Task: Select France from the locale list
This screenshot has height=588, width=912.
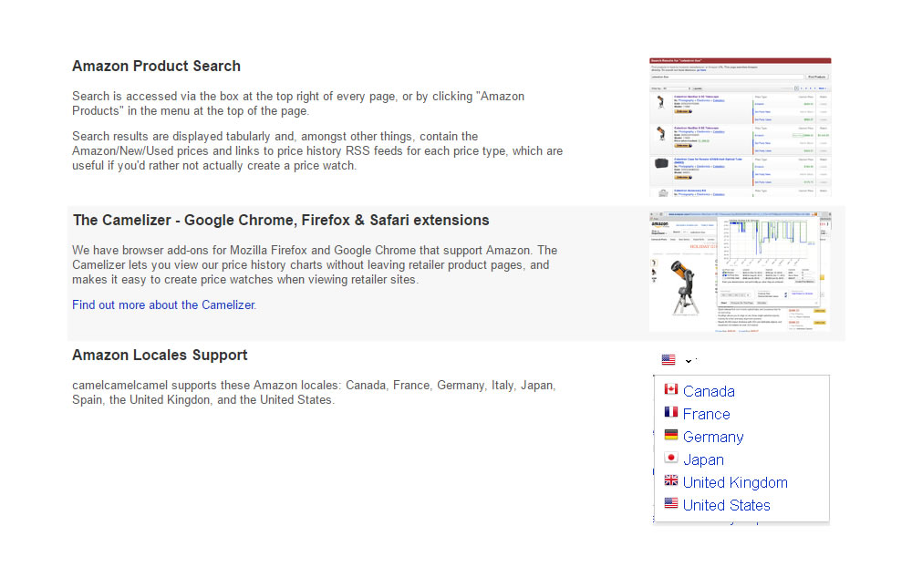Action: tap(706, 414)
